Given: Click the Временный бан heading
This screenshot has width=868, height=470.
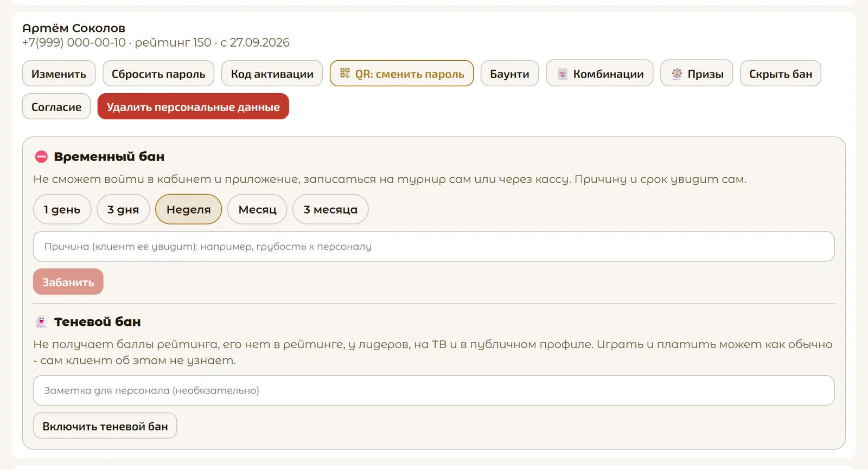Looking at the screenshot, I should [109, 157].
